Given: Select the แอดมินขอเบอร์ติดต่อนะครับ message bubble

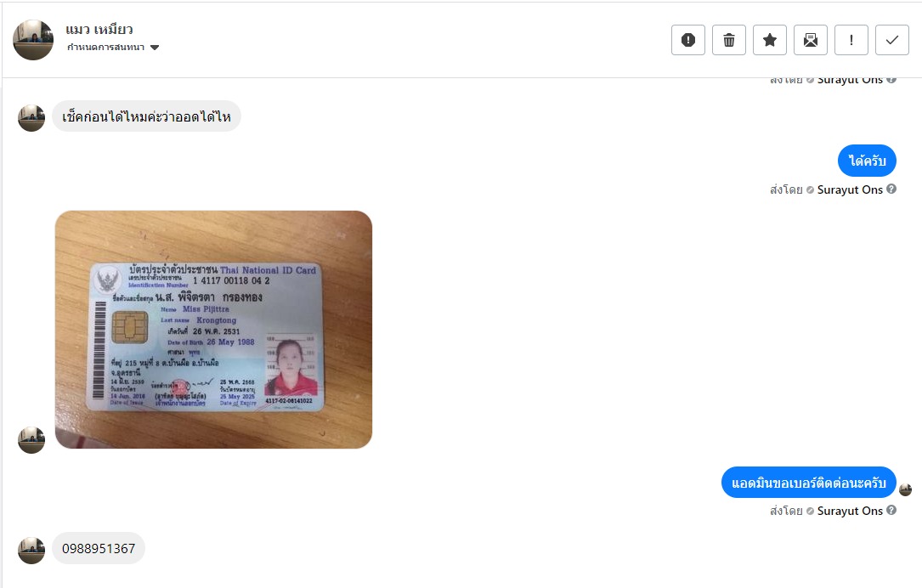Looking at the screenshot, I should click(x=808, y=482).
